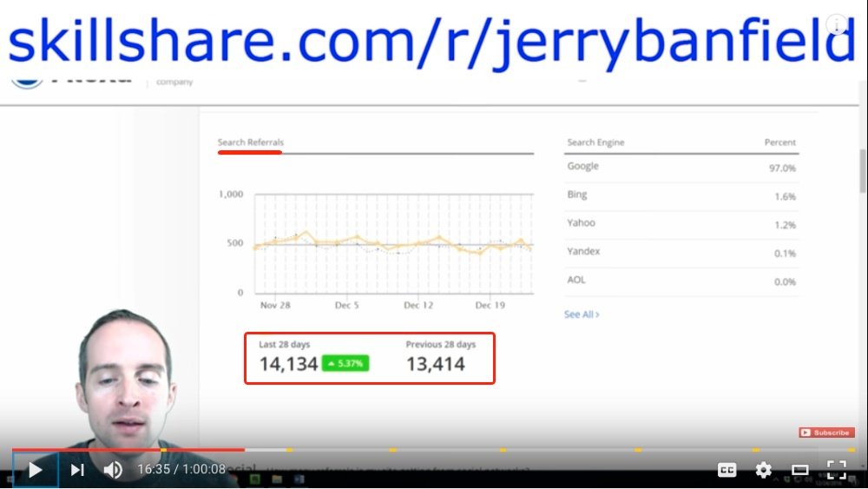Click the Dec 5 axis label
Image resolution: width=868 pixels, height=489 pixels.
click(346, 305)
